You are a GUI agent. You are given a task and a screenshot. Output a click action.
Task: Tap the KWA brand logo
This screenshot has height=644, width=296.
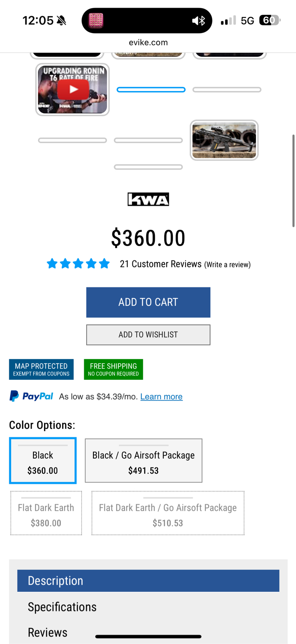point(148,199)
